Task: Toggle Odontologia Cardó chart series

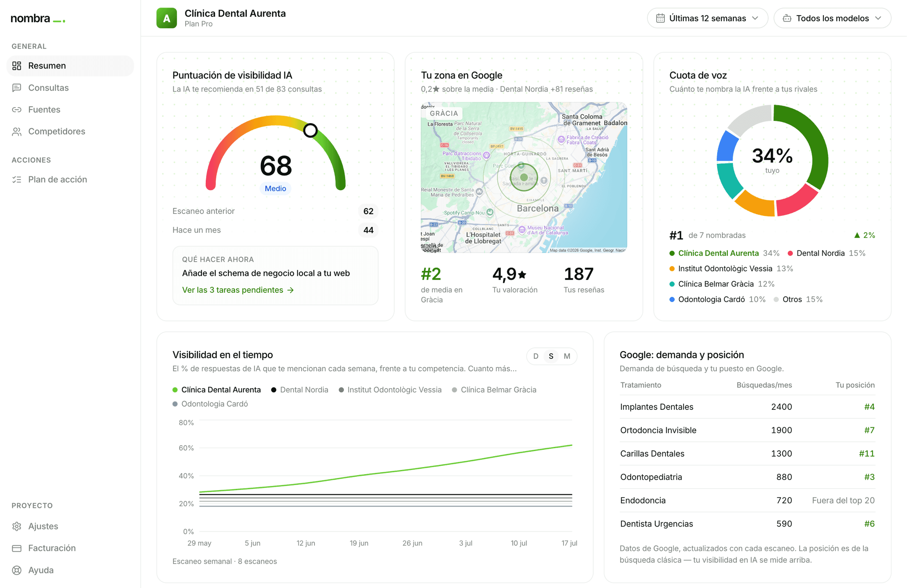Action: click(210, 404)
